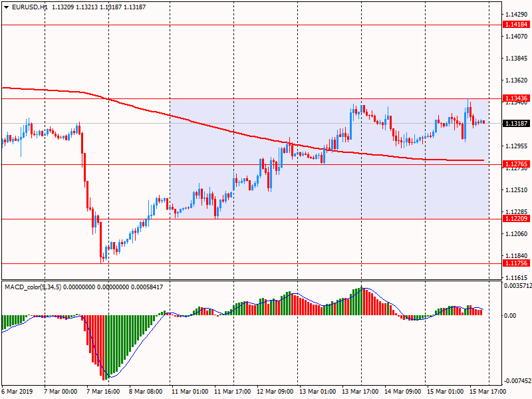This screenshot has width=532, height=399.
Task: Click the 1.12955 price scale value
Action: pyautogui.click(x=517, y=146)
